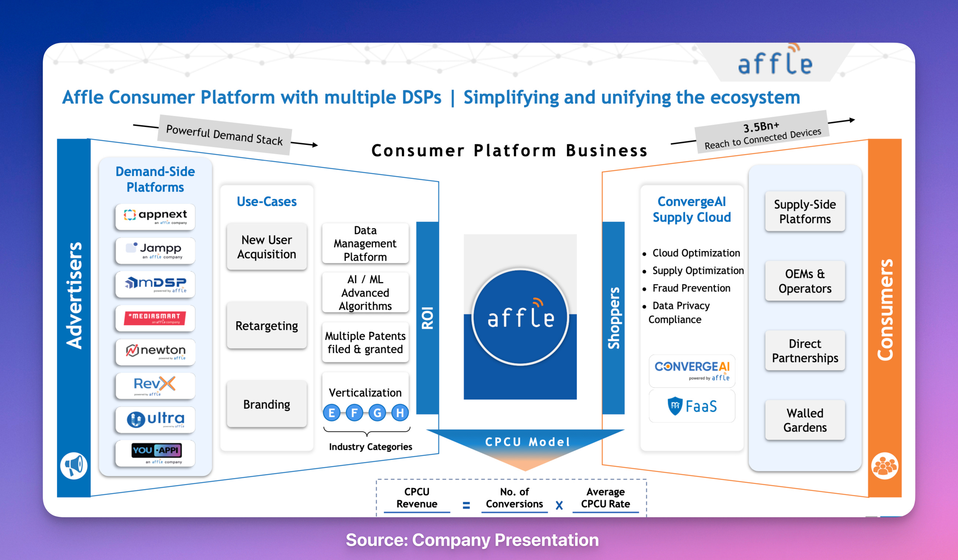Click the people group icon under Consumers
The width and height of the screenshot is (958, 560).
click(885, 465)
